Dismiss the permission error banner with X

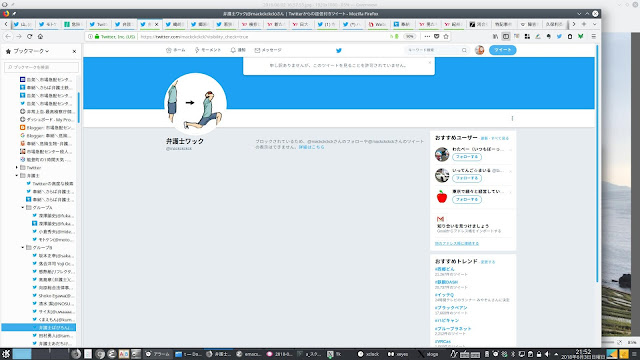pos(429,62)
